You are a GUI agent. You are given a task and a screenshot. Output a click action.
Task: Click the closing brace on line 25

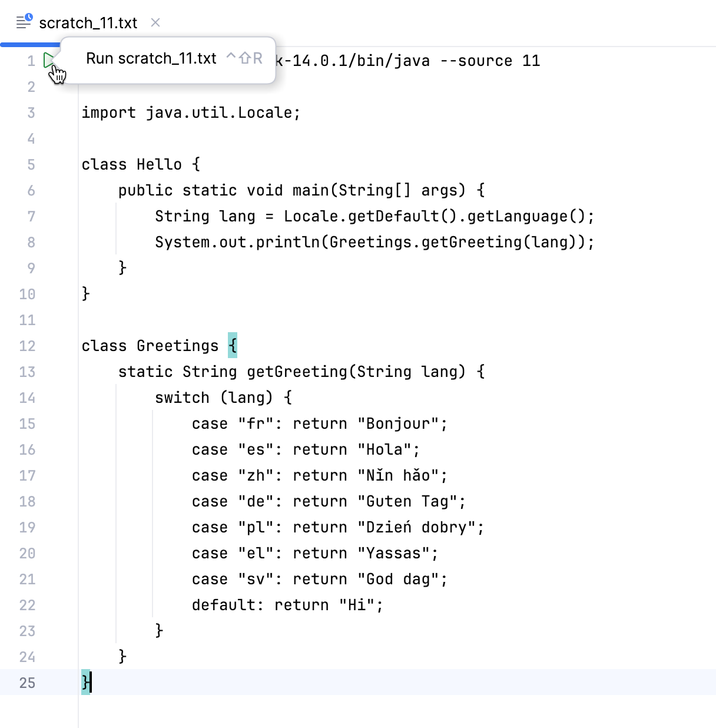84,683
